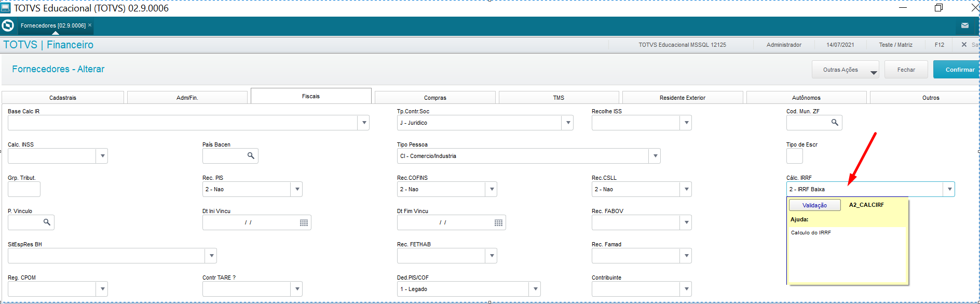Expand the SitEspRes BH dropdown
This screenshot has height=304, width=980.
[x=211, y=256]
